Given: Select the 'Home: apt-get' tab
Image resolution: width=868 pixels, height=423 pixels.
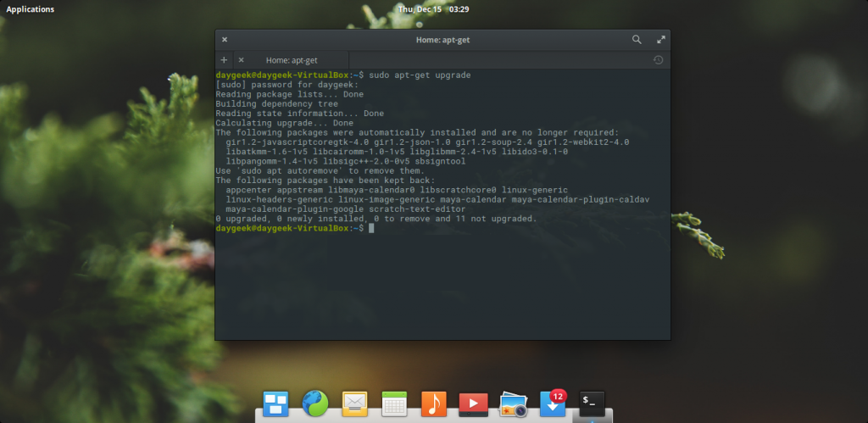Looking at the screenshot, I should coord(292,60).
